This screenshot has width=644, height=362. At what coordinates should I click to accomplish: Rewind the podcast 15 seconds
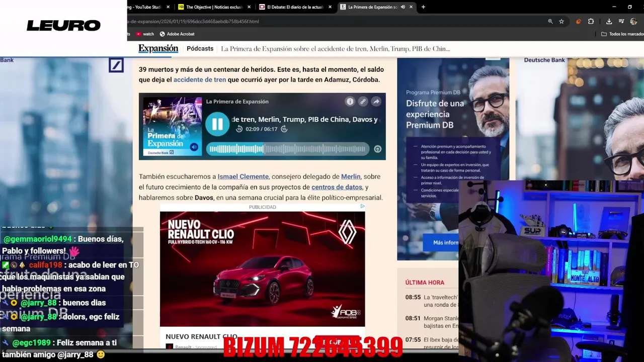coord(239,129)
